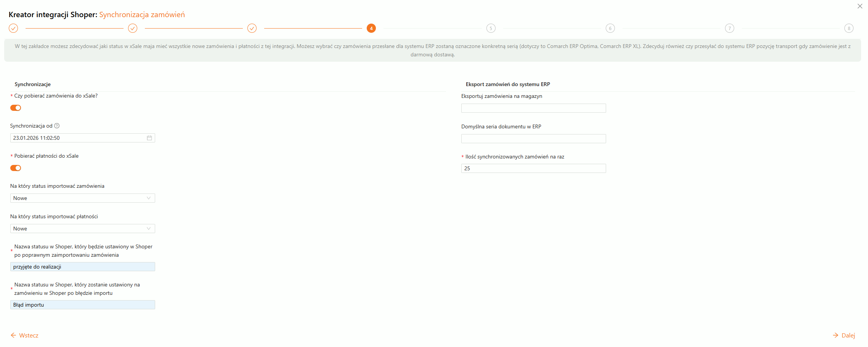Open the calendar picker in date field

pos(149,138)
